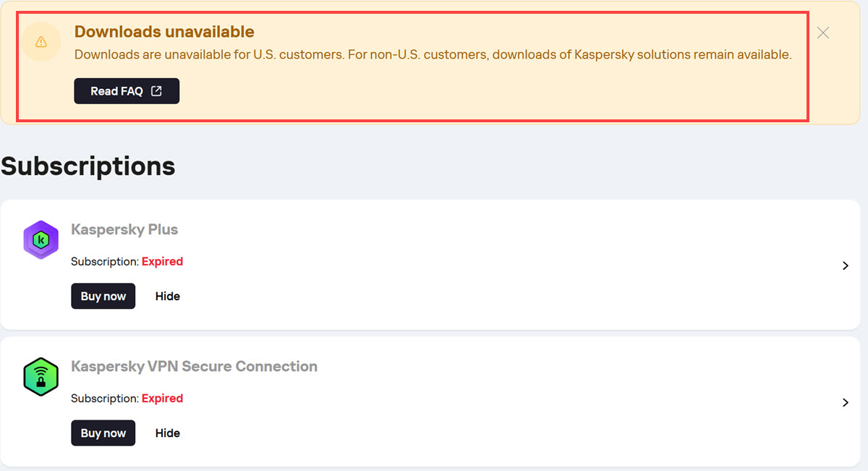Viewport: 868px width, 471px height.
Task: Click the U.S. customers downloads message text
Action: (x=433, y=55)
